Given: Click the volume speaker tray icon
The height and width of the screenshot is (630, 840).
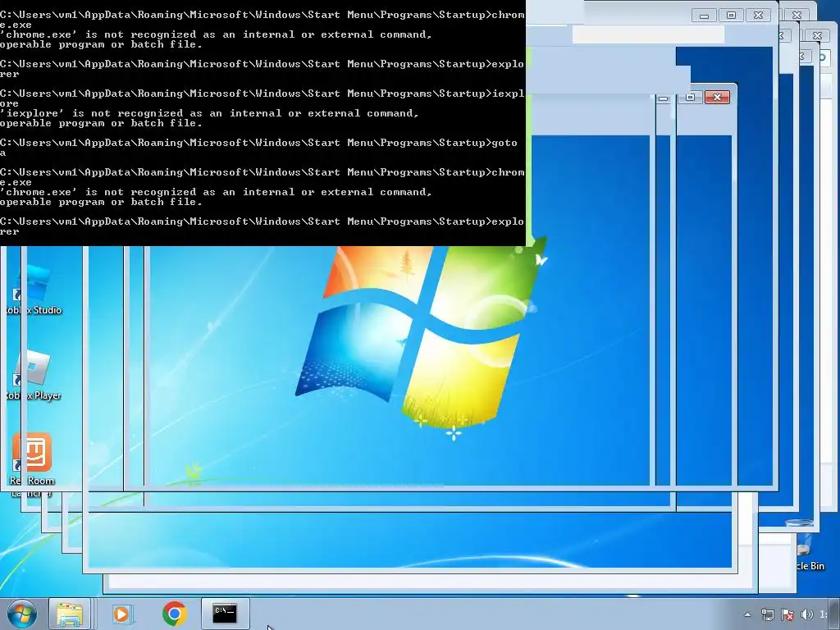Looking at the screenshot, I should tap(806, 614).
